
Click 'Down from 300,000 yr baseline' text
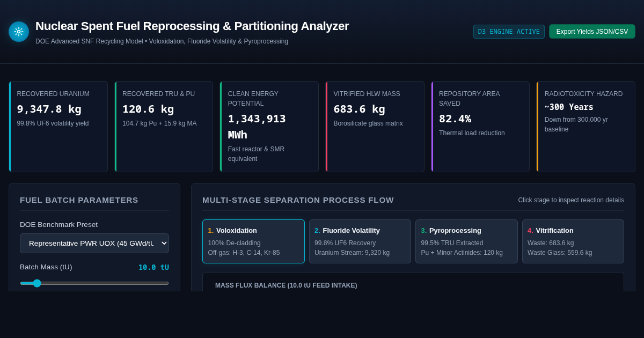tap(576, 124)
